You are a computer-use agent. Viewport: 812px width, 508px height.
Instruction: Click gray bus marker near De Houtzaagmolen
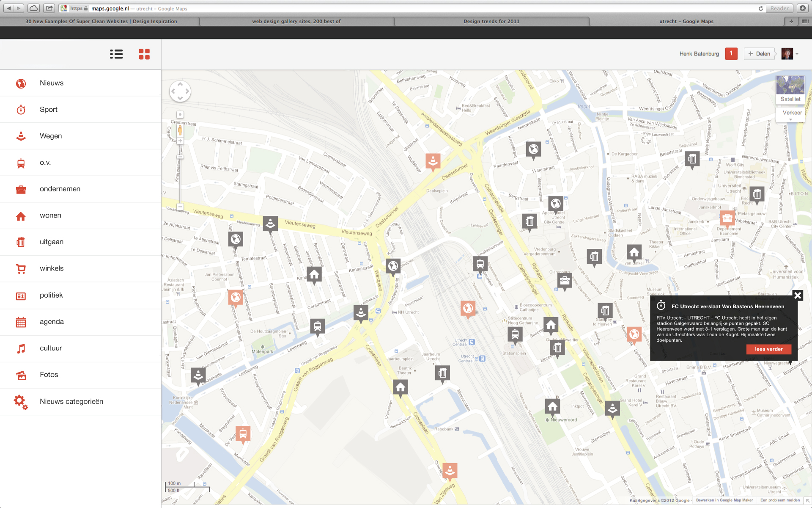click(x=317, y=327)
